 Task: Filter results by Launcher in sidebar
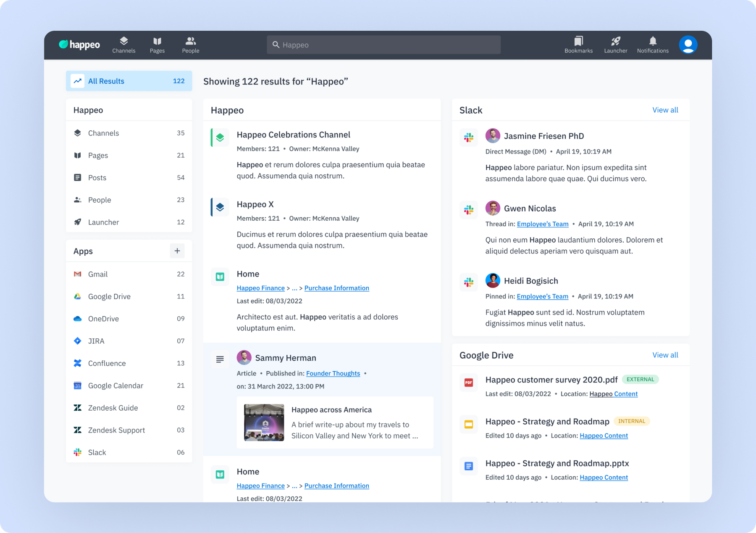129,222
